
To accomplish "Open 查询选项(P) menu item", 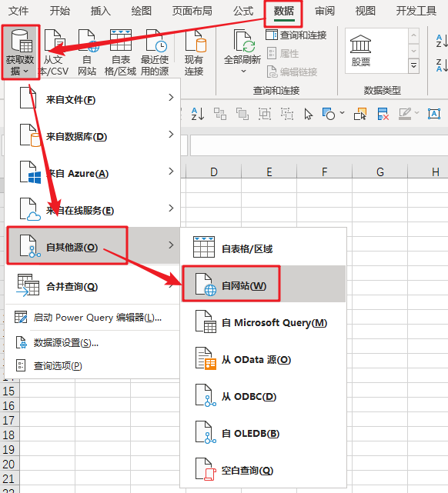I will (93, 365).
